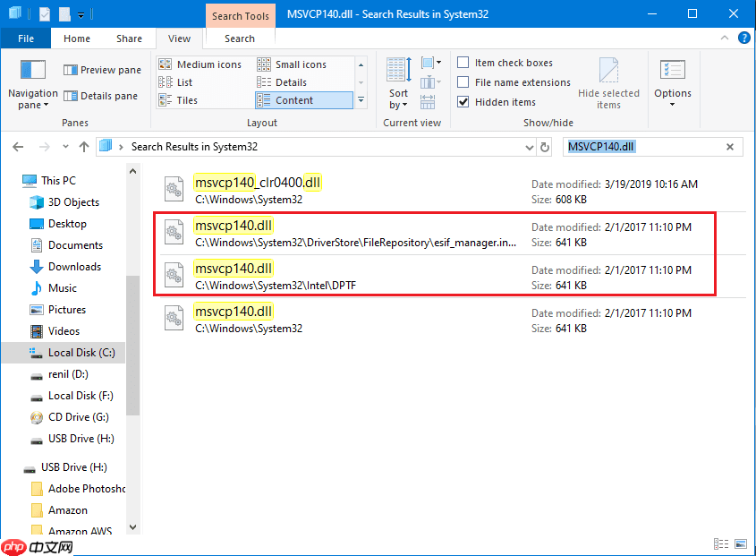
Task: Select the Content layout option
Action: (304, 100)
